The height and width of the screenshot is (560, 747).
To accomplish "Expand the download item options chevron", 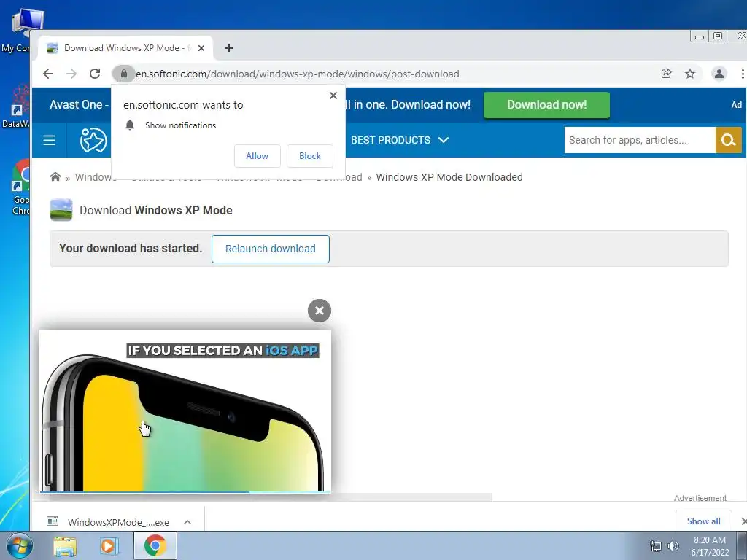I will [187, 522].
